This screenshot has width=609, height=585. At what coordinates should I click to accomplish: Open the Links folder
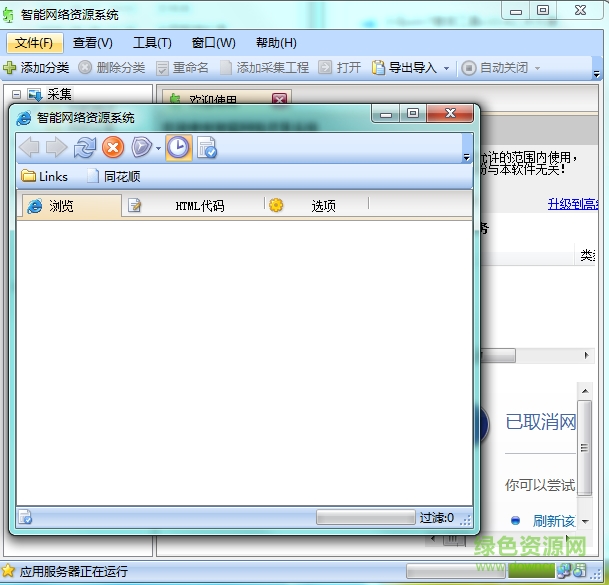44,176
